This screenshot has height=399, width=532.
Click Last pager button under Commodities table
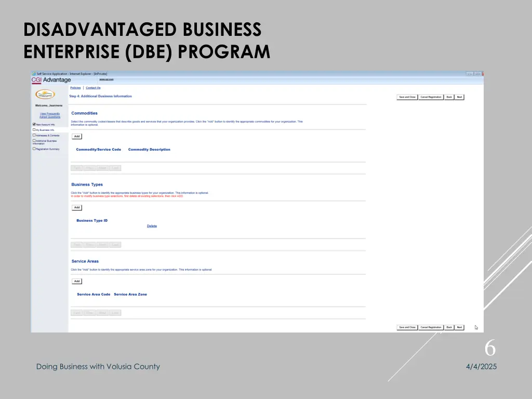coord(115,168)
